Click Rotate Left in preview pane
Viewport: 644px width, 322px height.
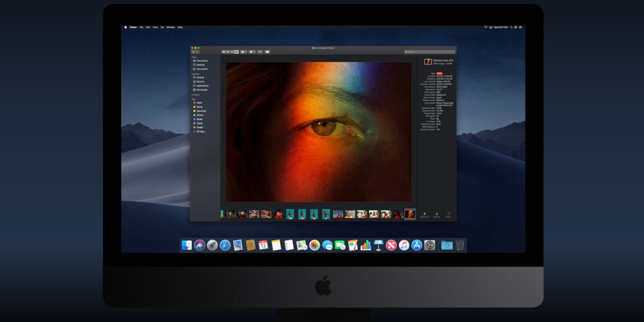click(424, 214)
